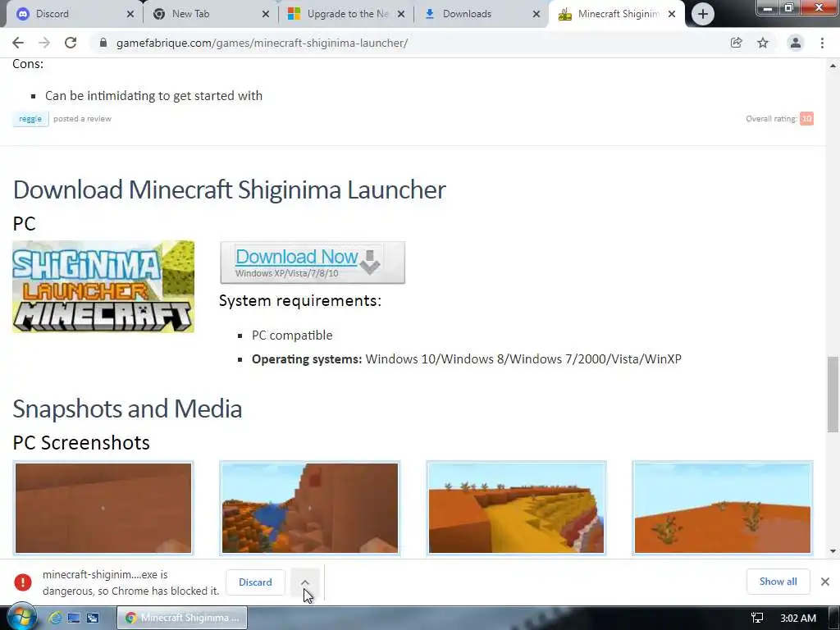Click the 3:02 AM clock
840x630 pixels.
pos(798,619)
